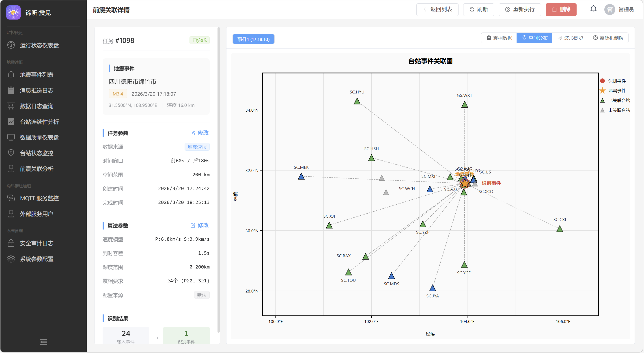
Task: Open 台站状态监控 in the sidebar
Action: point(37,153)
